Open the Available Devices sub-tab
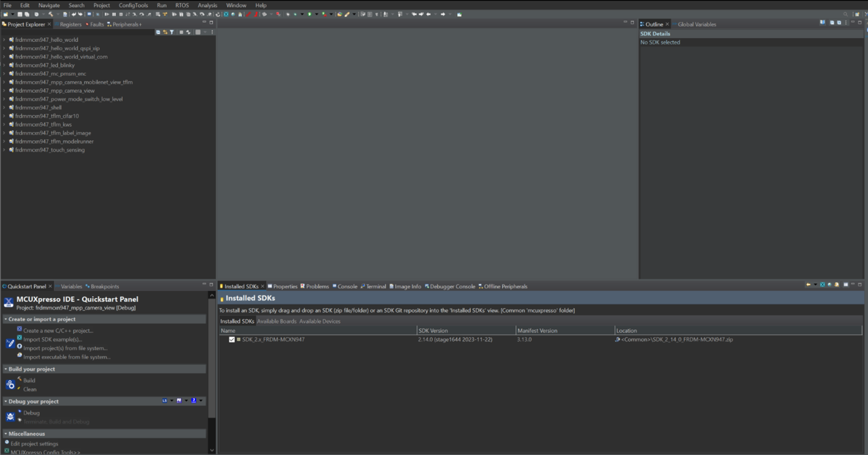 (320, 322)
